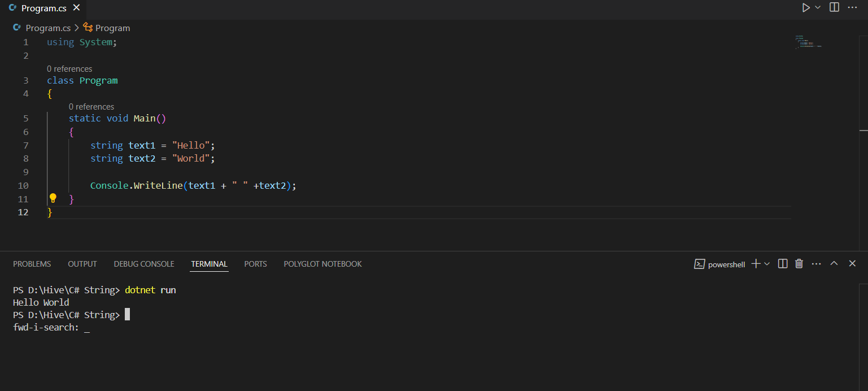Open terminal panel ellipsis menu
Image resolution: width=868 pixels, height=391 pixels.
(816, 264)
